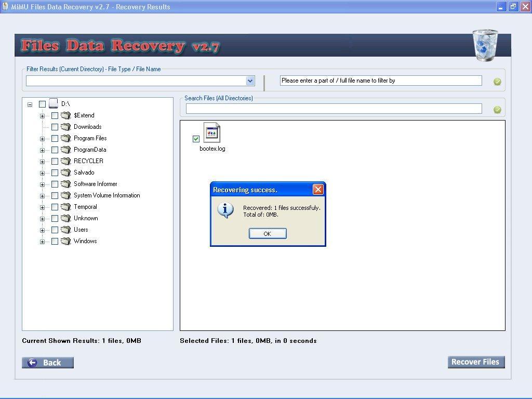
Task: Click the Selected Files status text
Action: [248, 341]
